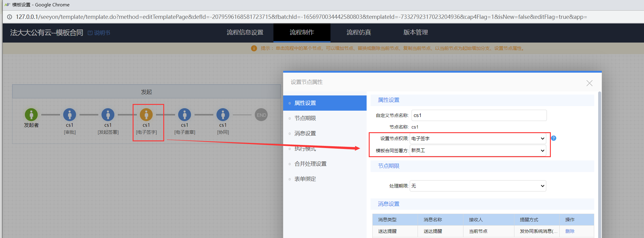
Task: Select 表单绑定 in the side menu
Action: [x=305, y=179]
